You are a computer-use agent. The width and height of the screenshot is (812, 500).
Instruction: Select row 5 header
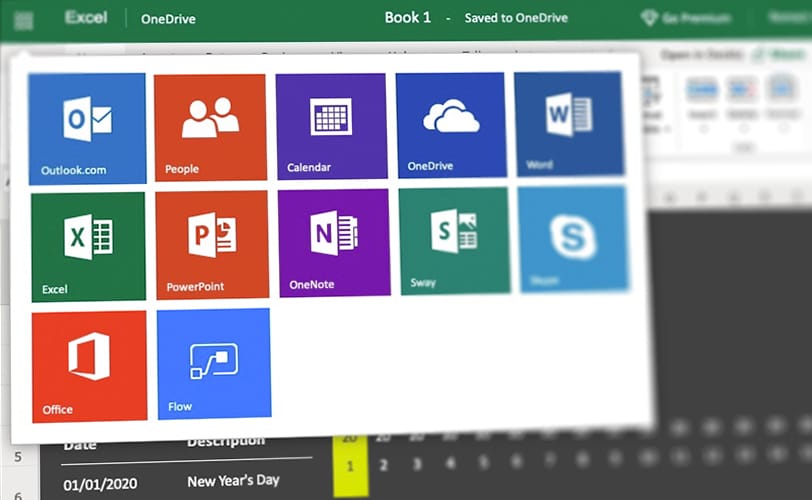click(17, 457)
